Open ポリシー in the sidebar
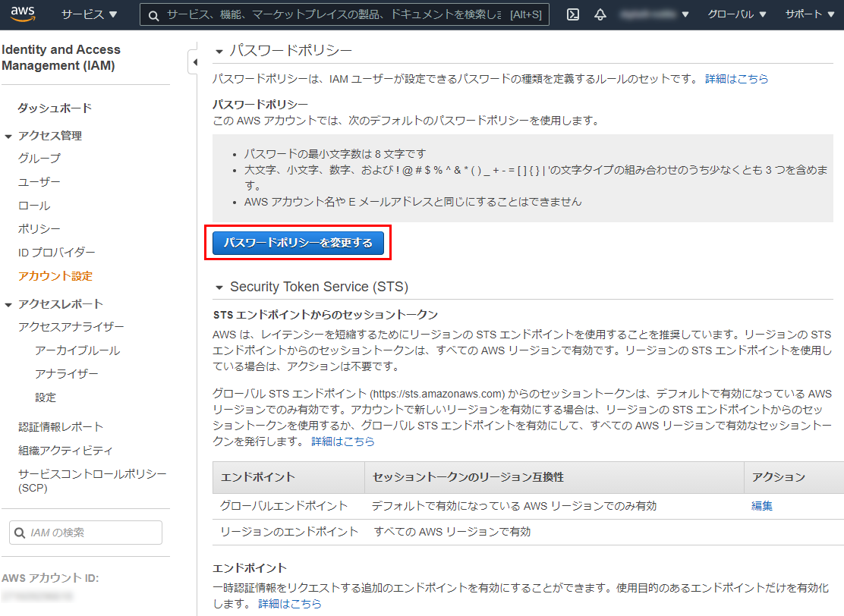 click(39, 228)
